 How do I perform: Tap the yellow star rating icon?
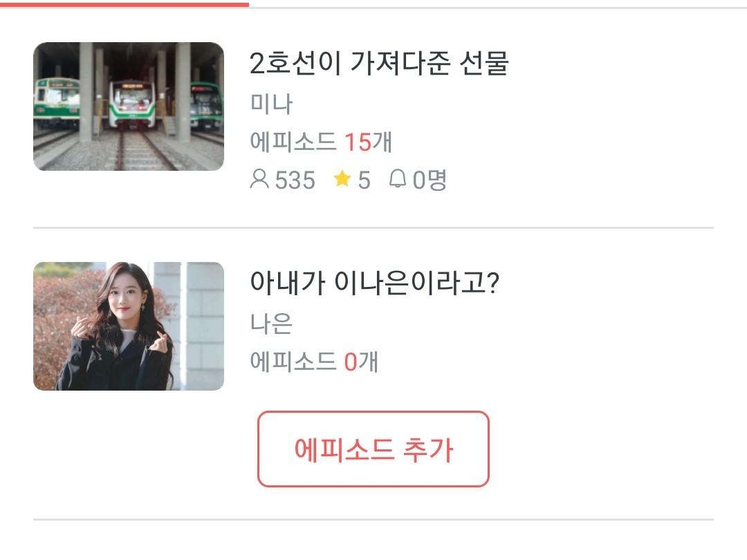pos(342,179)
